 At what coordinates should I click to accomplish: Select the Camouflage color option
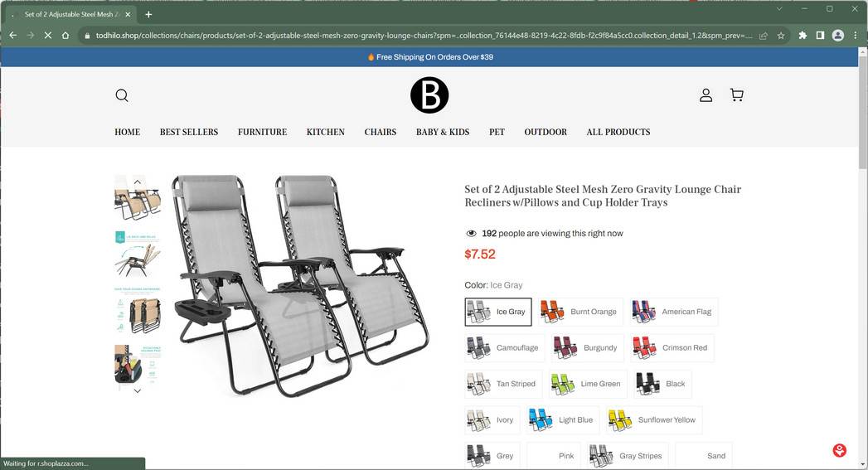504,347
